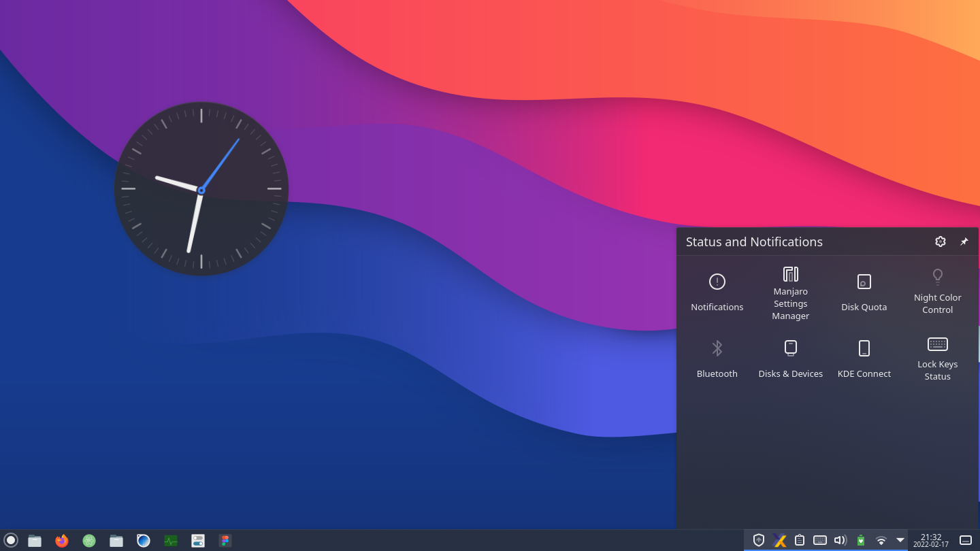The height and width of the screenshot is (551, 980).
Task: Launch Figma from the taskbar
Action: 225,540
